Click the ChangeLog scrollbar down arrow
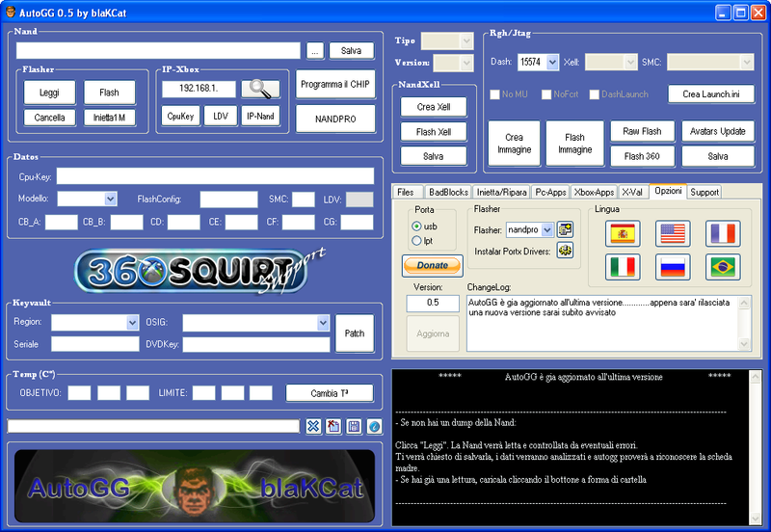This screenshot has height=532, width=771. [x=744, y=344]
